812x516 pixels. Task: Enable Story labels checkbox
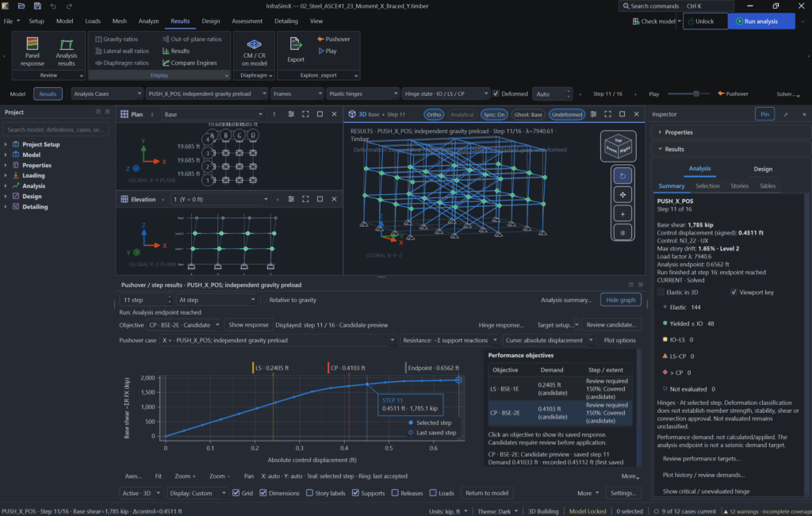(x=310, y=493)
